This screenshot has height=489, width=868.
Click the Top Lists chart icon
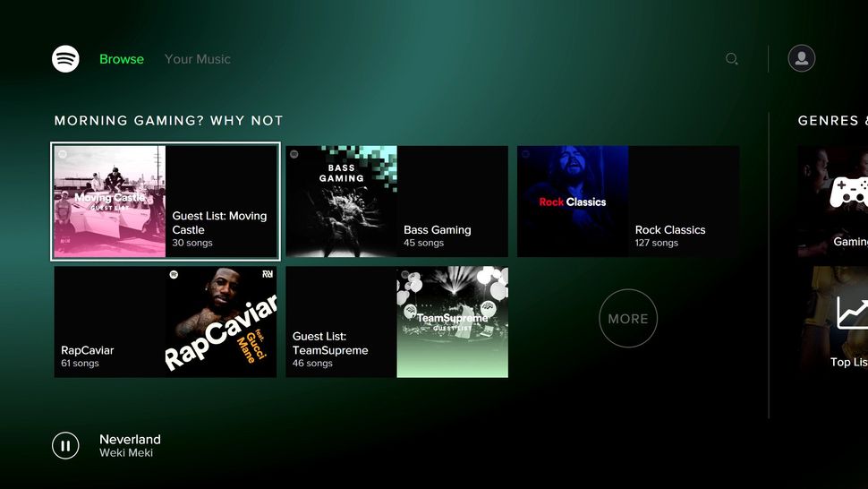852,313
